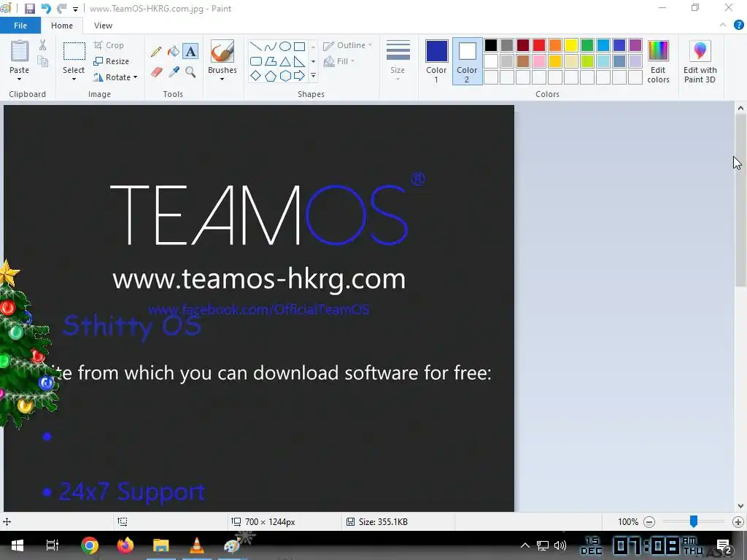
Task: Open Paint Help question mark icon
Action: click(x=738, y=26)
